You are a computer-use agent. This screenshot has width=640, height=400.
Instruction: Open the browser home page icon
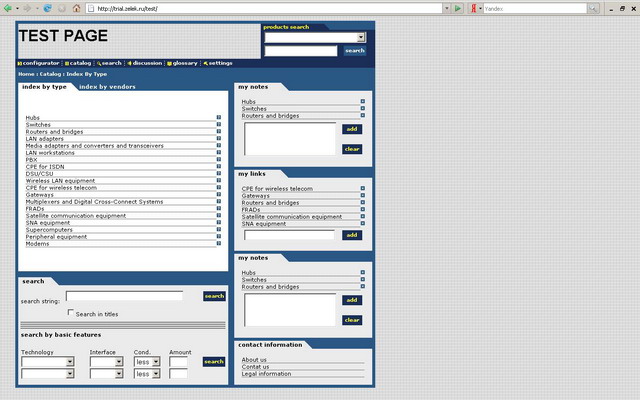click(76, 8)
